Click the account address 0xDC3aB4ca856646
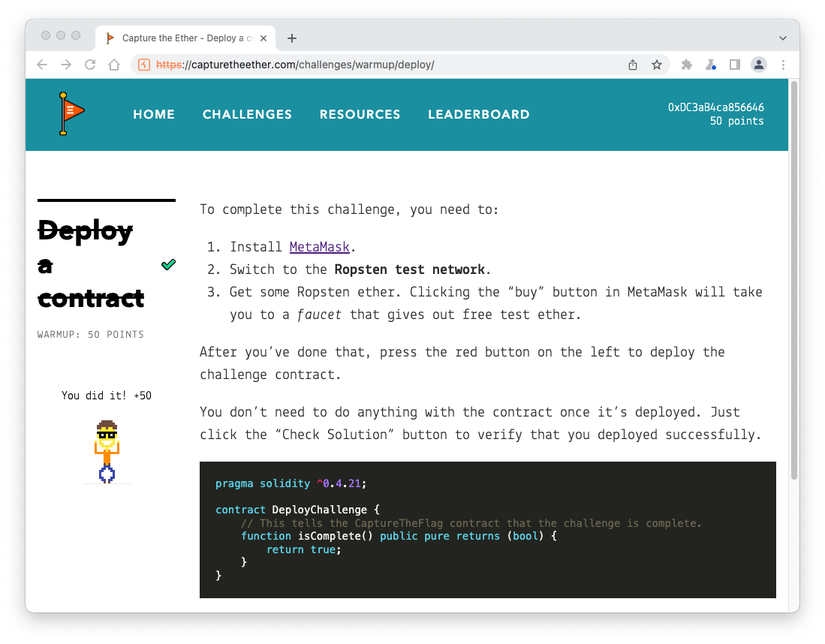825x644 pixels. tap(715, 107)
